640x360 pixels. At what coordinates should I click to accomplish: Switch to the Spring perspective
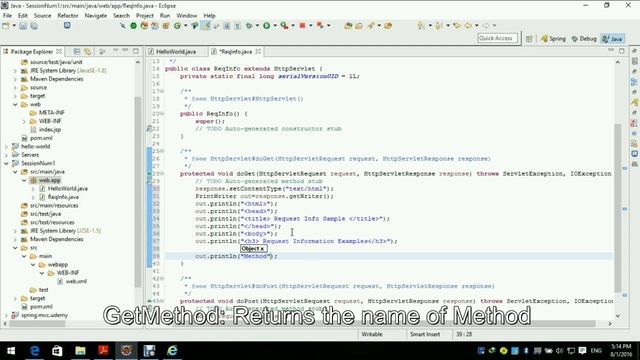(553, 39)
